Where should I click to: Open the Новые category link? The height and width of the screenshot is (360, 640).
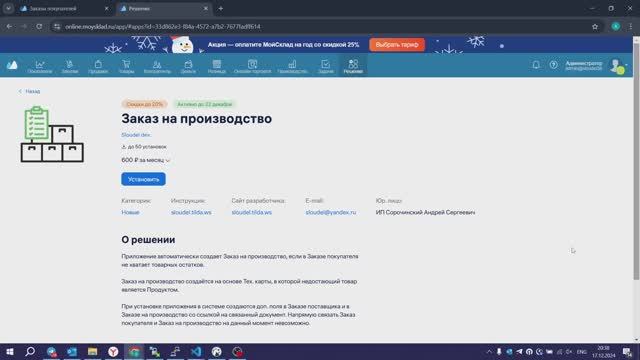point(130,212)
